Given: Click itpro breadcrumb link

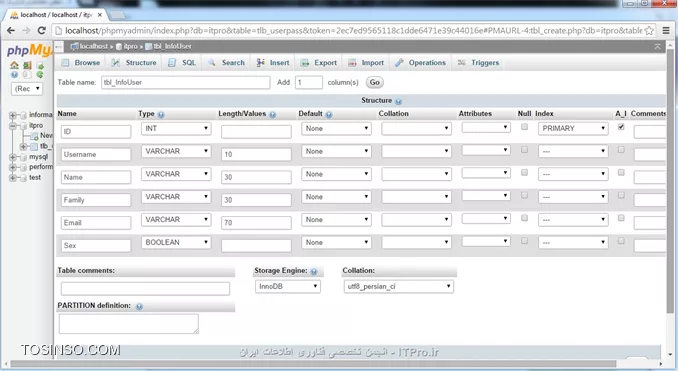Looking at the screenshot, I should pyautogui.click(x=130, y=46).
